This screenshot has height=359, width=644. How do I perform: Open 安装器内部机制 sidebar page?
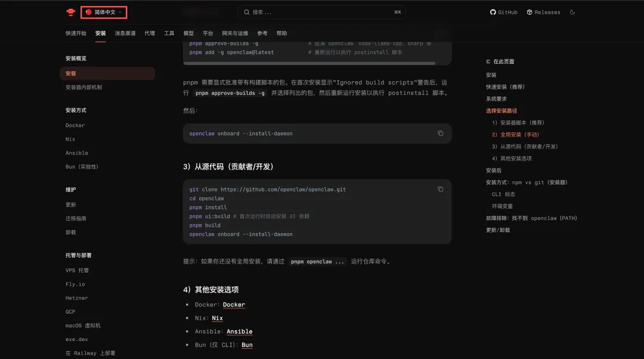(x=84, y=88)
